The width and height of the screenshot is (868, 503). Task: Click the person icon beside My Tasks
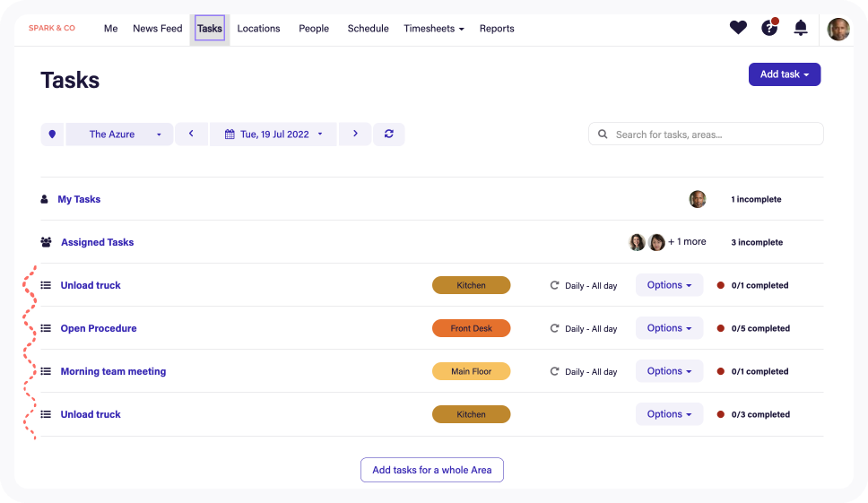(x=44, y=199)
